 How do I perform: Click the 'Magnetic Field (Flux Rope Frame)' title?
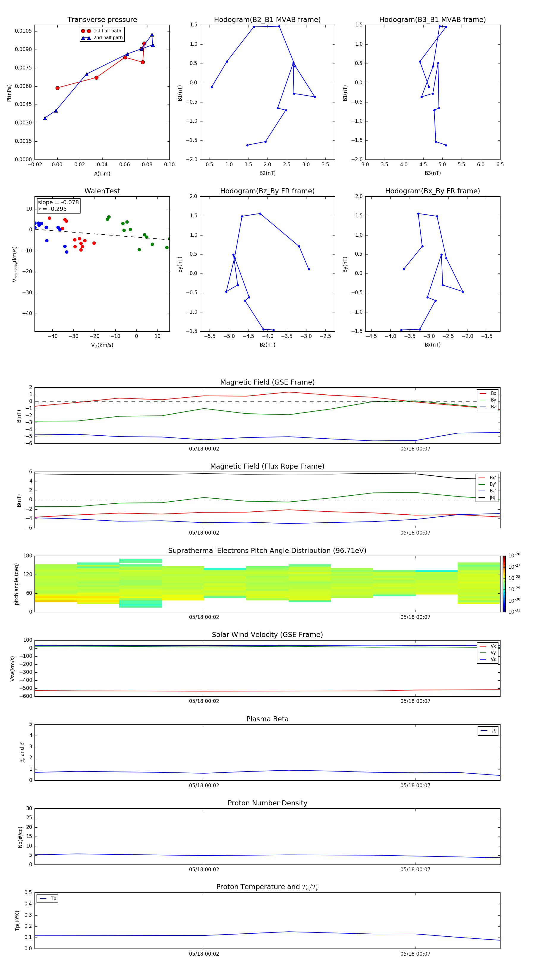coord(267,467)
